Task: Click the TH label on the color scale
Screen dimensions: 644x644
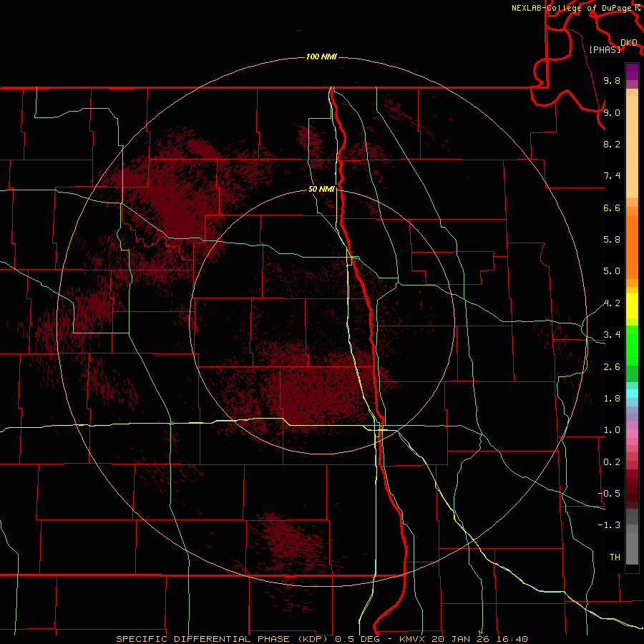Action: point(615,557)
